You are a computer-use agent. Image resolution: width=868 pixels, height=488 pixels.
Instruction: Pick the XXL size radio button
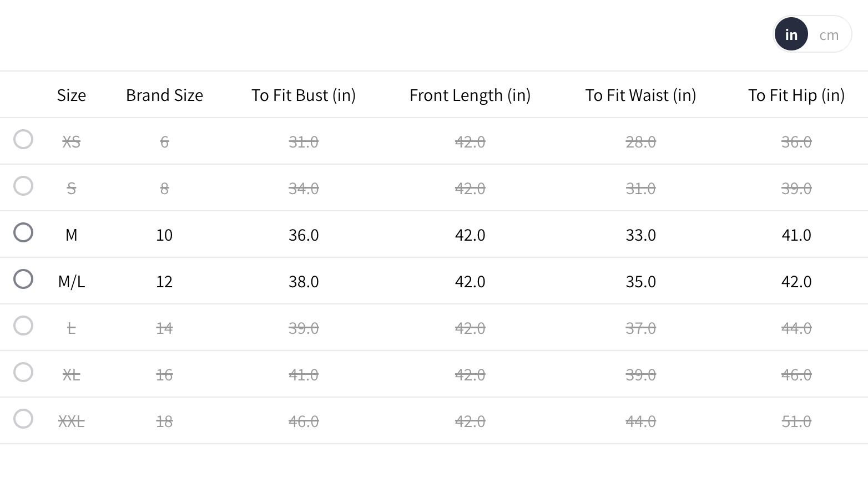23,419
